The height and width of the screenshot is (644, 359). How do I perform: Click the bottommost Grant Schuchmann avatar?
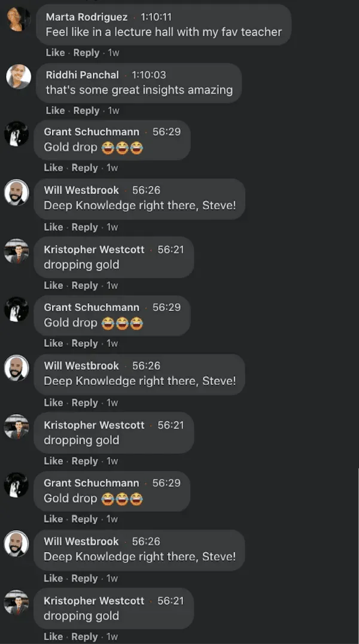(x=16, y=485)
